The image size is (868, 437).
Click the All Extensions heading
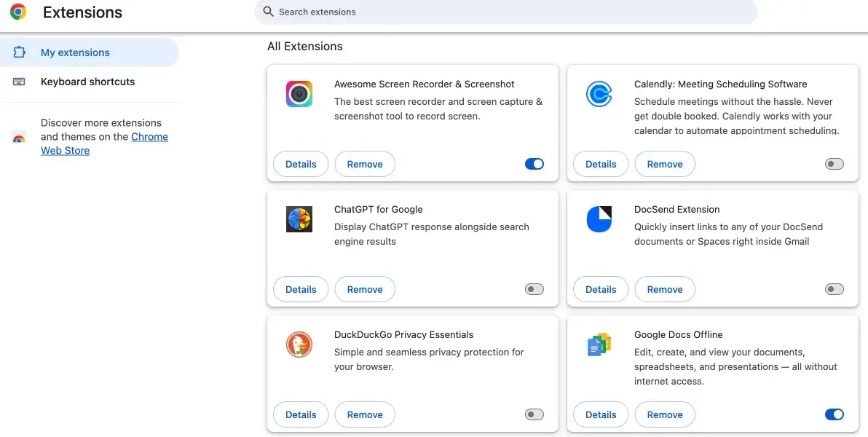click(x=305, y=47)
